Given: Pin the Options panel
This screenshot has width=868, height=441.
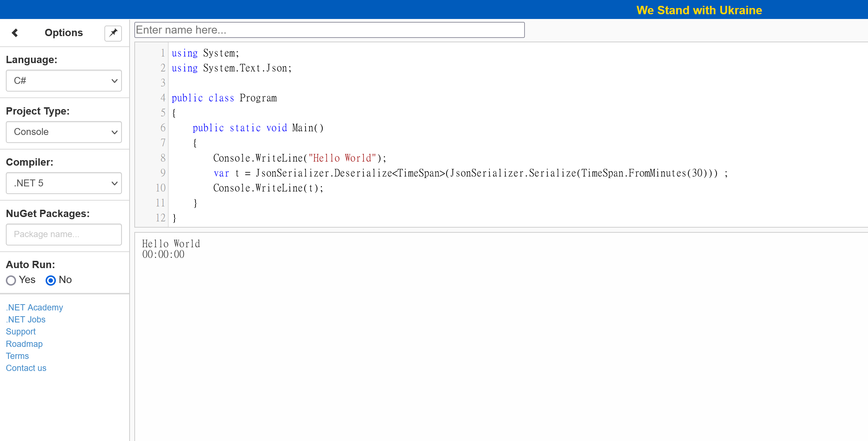Looking at the screenshot, I should click(113, 33).
